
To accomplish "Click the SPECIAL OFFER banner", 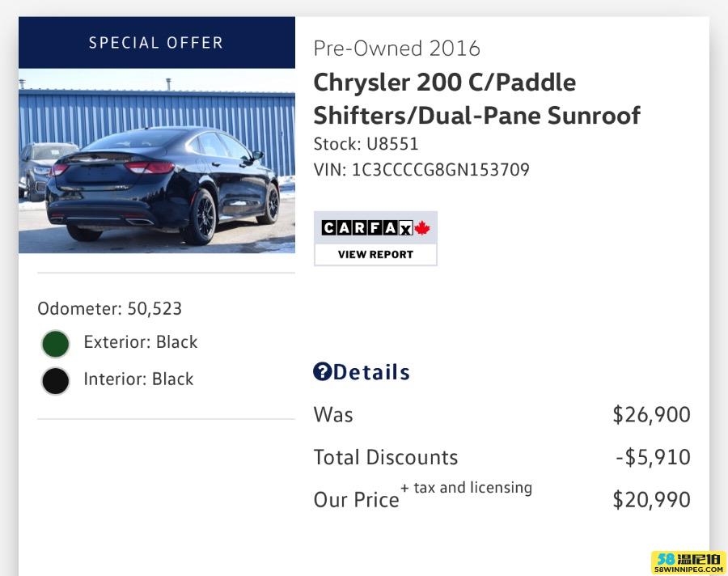I will coord(157,43).
